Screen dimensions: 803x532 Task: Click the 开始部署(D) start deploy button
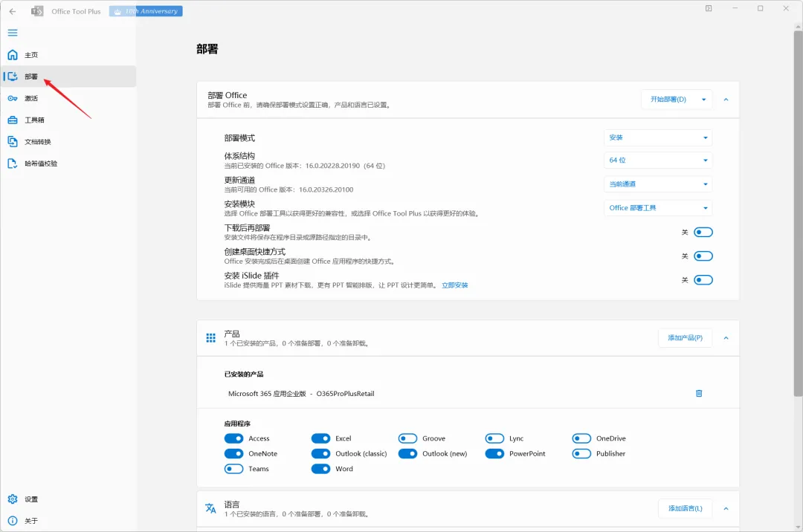tap(668, 100)
